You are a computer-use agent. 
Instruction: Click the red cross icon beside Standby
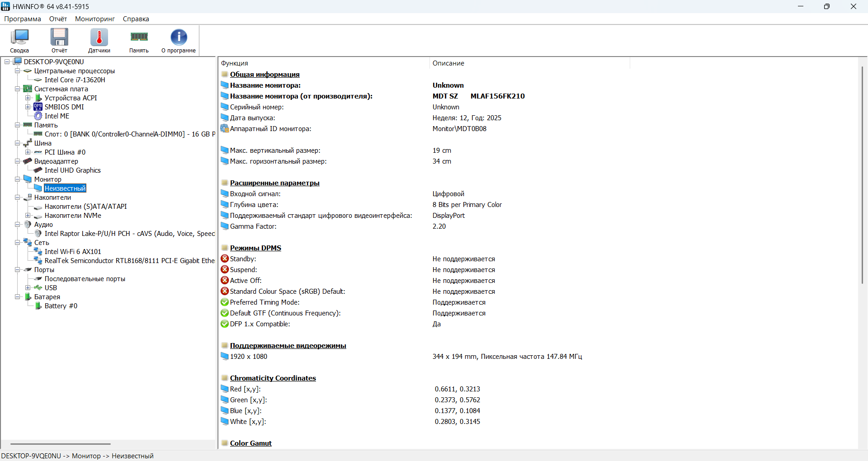(225, 259)
